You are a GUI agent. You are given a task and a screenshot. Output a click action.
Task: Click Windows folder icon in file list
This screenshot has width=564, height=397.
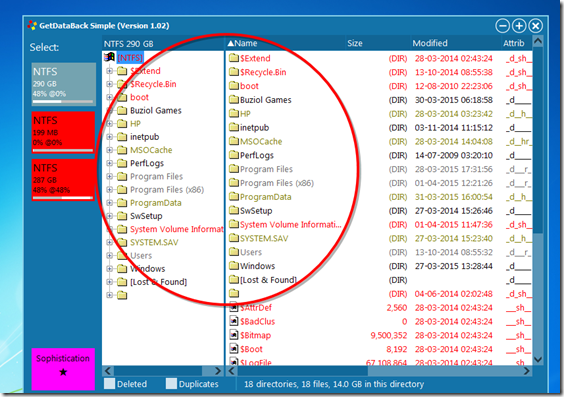[234, 266]
